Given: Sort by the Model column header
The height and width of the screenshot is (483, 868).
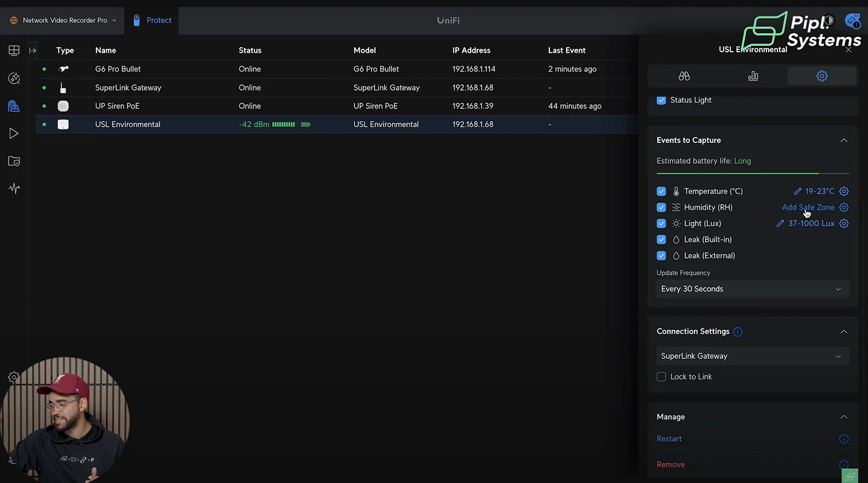Looking at the screenshot, I should click(365, 50).
